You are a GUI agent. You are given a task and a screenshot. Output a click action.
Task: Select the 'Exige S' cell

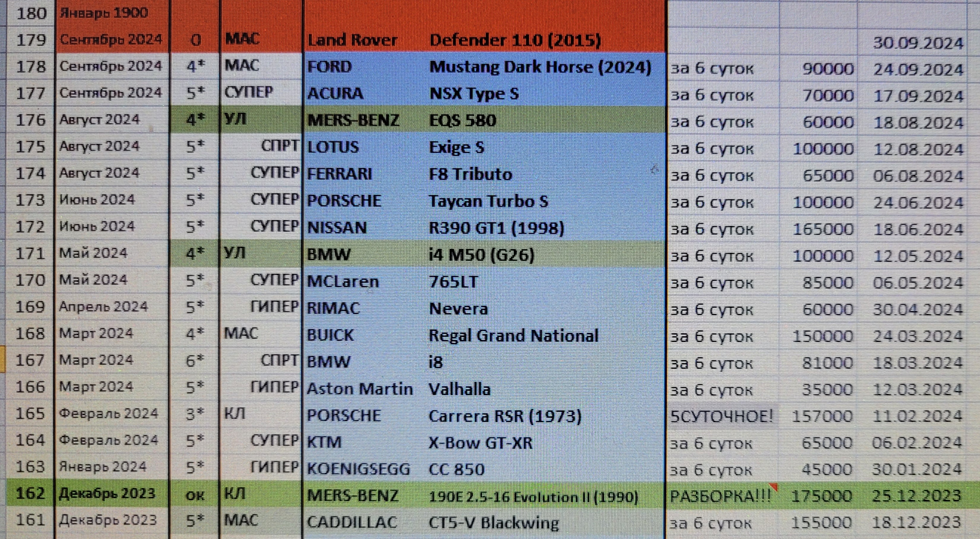[546, 147]
